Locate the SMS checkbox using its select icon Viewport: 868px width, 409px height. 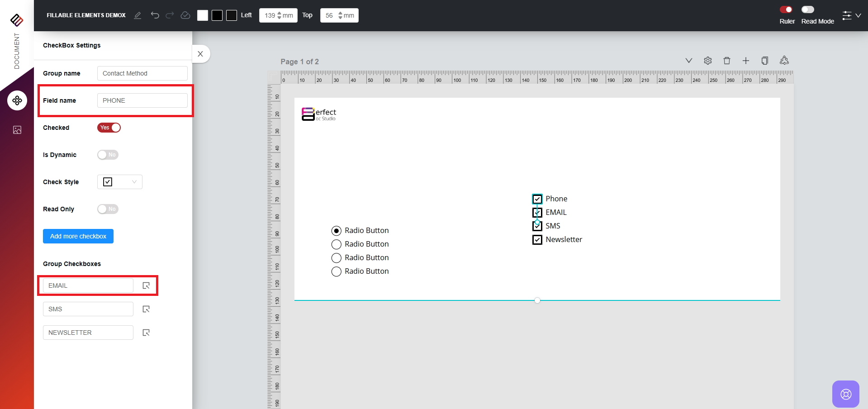(x=146, y=309)
